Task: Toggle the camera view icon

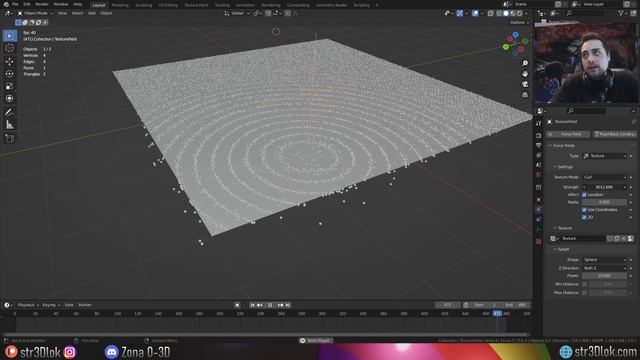Action: pos(525,84)
